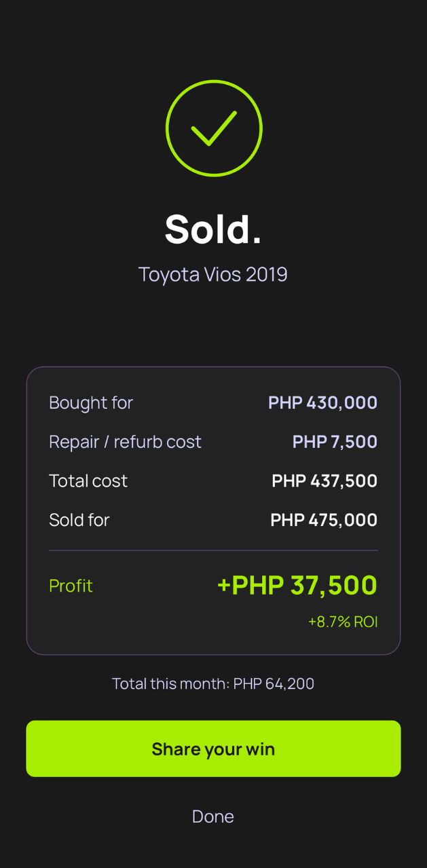Open the transaction summary card

213,509
